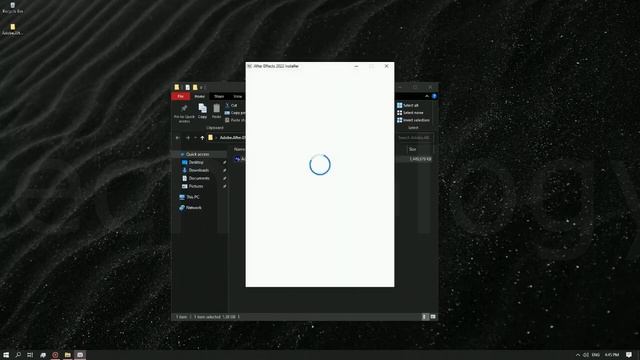Click the address bar folder icon
The image size is (640, 360).
[x=211, y=138]
